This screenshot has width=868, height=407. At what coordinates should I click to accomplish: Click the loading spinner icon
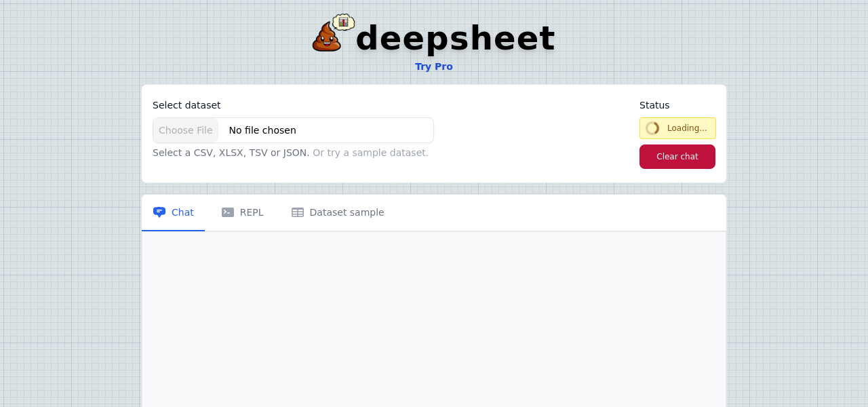[652, 128]
